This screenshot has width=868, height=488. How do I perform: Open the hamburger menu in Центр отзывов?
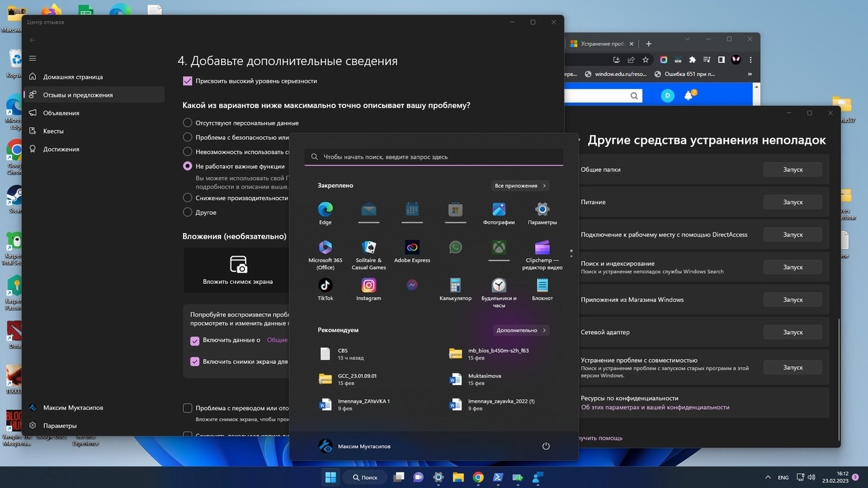coord(33,58)
